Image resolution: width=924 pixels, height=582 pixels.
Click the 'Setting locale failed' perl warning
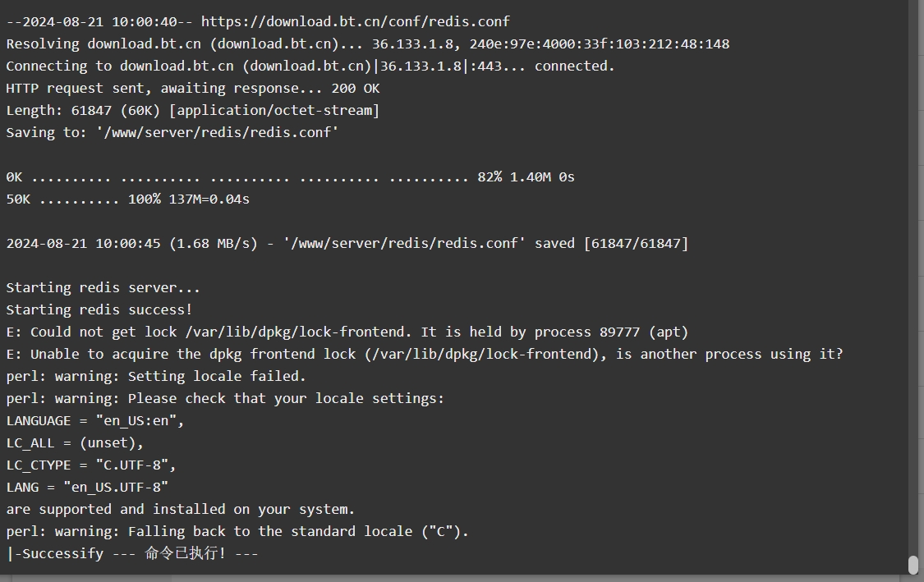[x=156, y=377]
